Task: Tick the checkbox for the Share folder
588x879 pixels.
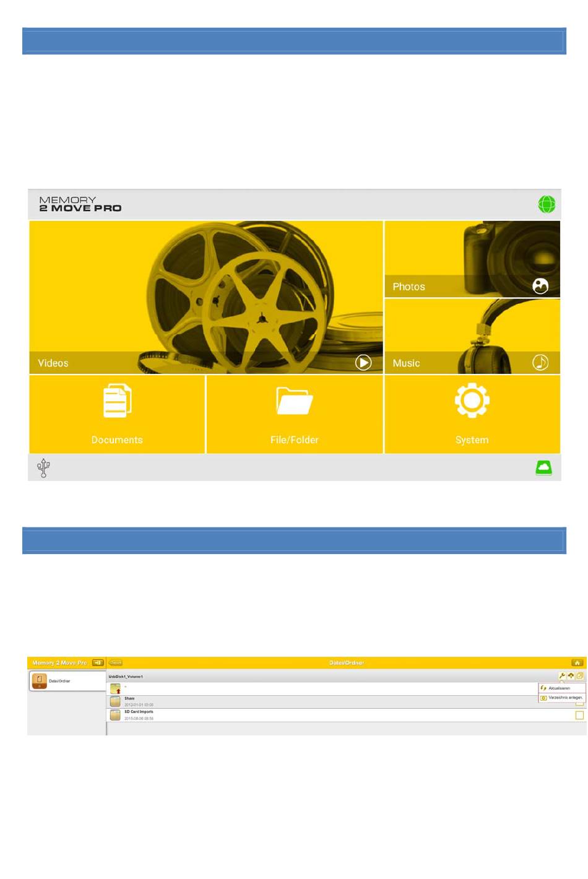Action: click(579, 703)
